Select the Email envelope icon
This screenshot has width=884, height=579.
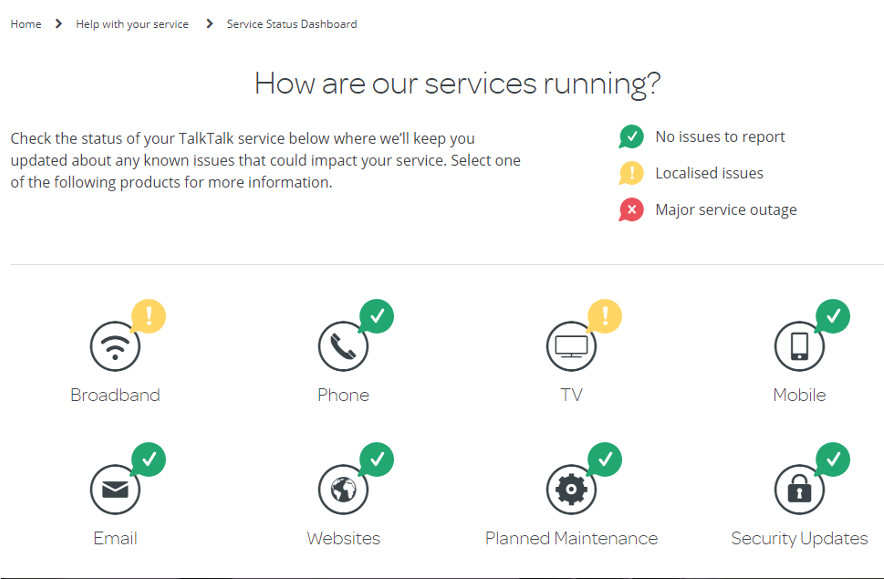(115, 489)
